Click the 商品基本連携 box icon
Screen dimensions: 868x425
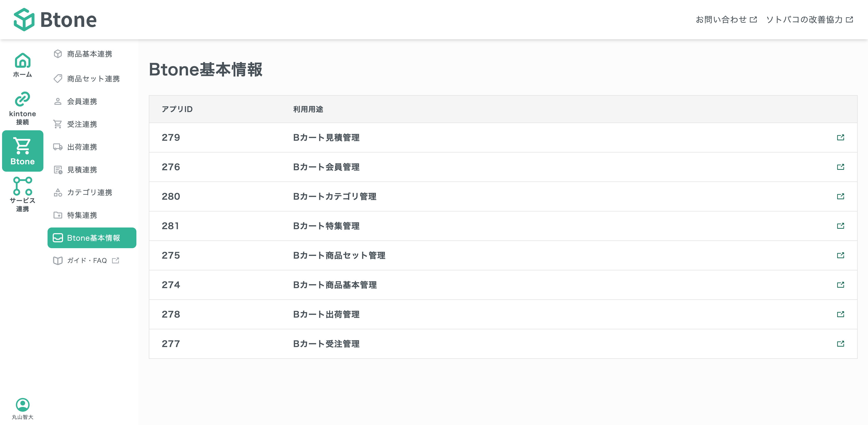(58, 54)
